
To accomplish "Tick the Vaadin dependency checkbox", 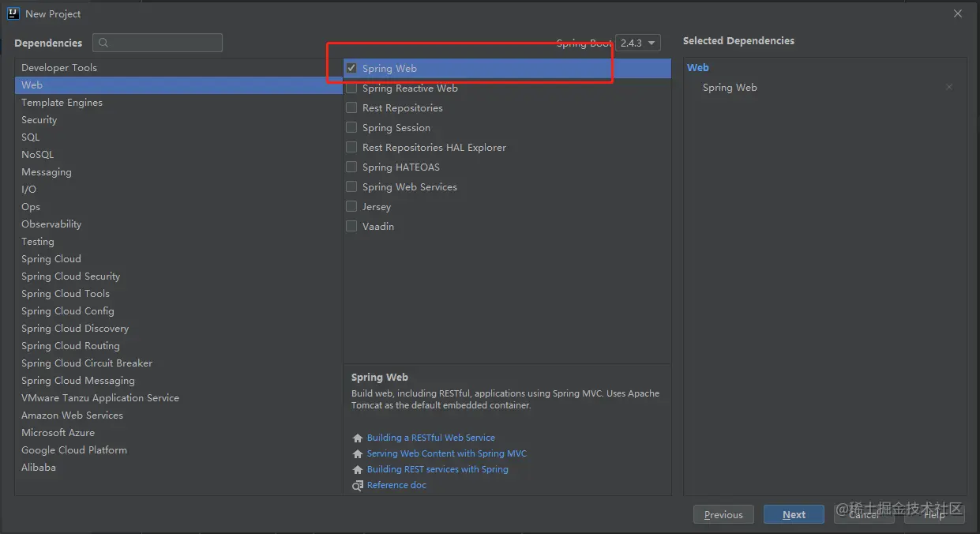I will tap(351, 227).
